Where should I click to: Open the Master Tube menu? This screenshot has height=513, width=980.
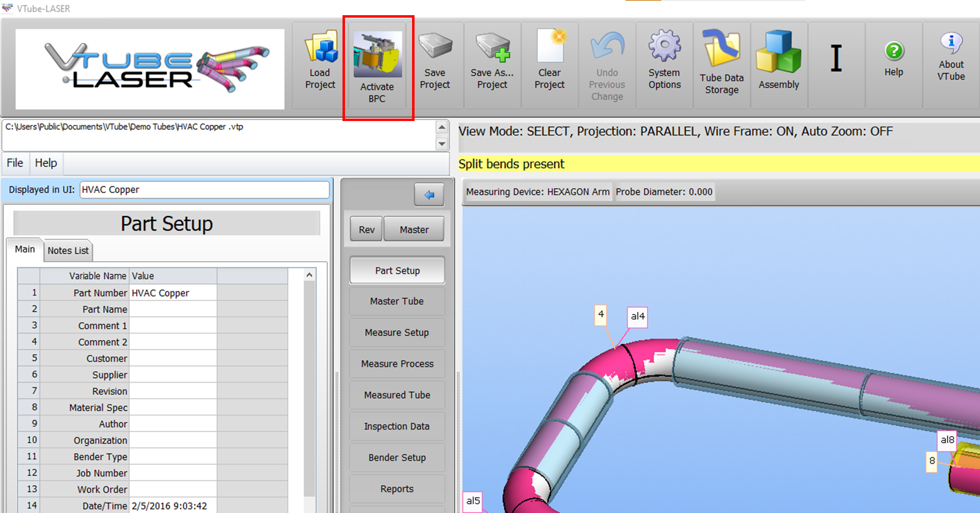coord(397,301)
